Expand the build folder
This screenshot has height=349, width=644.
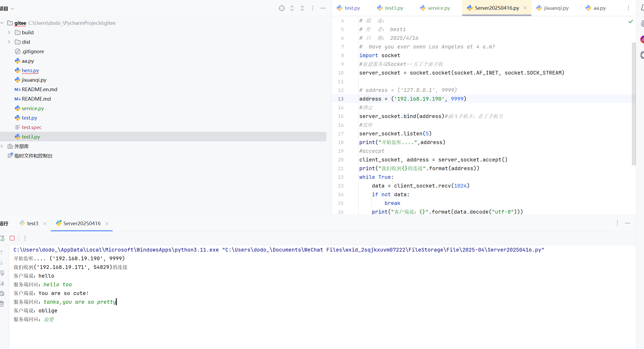9,32
